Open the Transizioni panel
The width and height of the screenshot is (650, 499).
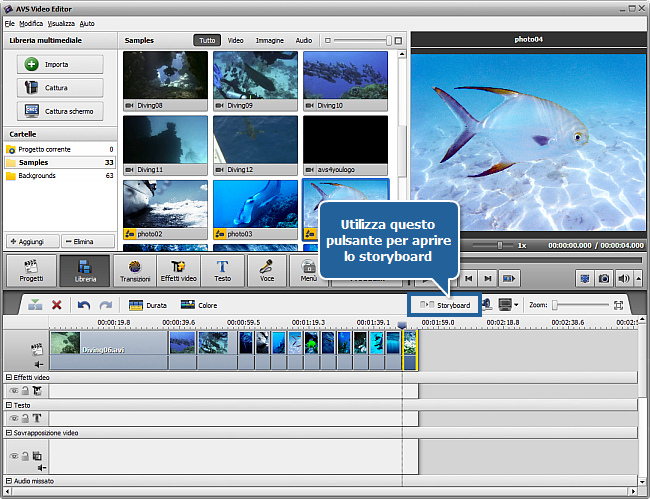click(135, 270)
